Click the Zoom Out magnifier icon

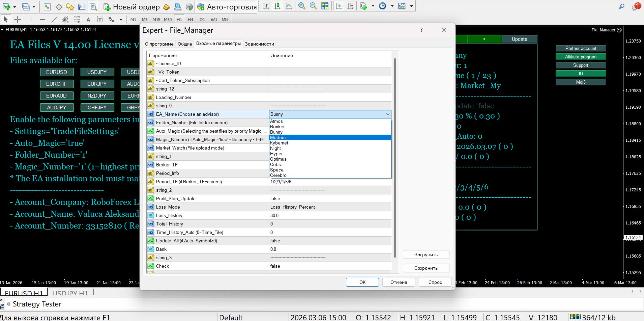click(313, 6)
